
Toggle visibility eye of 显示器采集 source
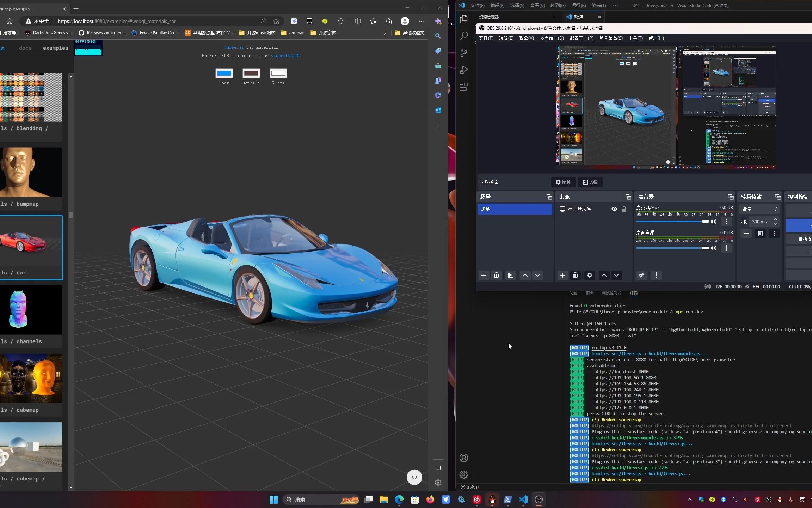(614, 209)
